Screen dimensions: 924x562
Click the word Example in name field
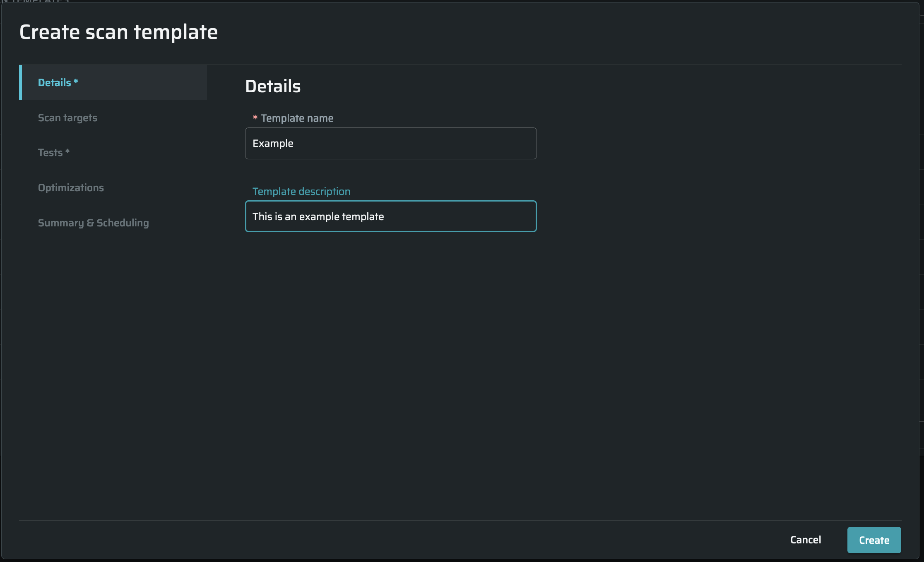273,144
